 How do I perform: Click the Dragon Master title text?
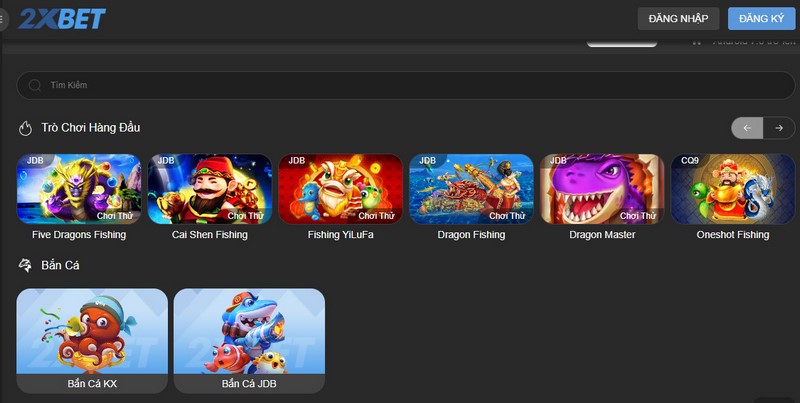602,235
